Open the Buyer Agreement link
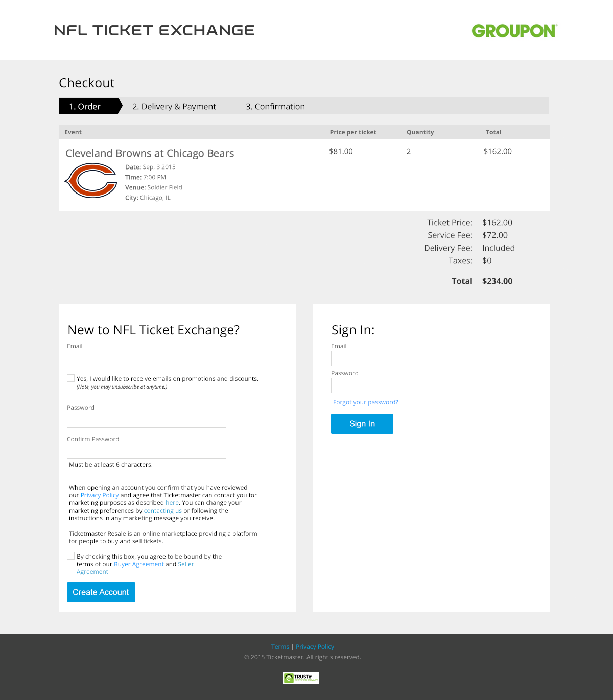The width and height of the screenshot is (613, 700). 139,564
